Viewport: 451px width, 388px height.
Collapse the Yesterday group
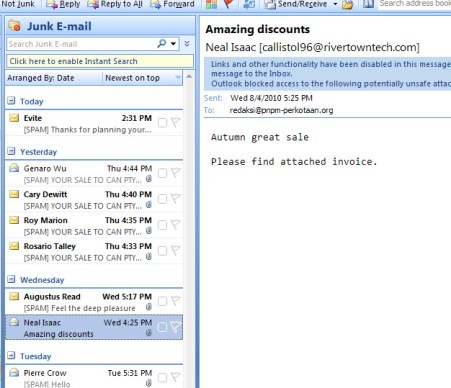click(11, 151)
